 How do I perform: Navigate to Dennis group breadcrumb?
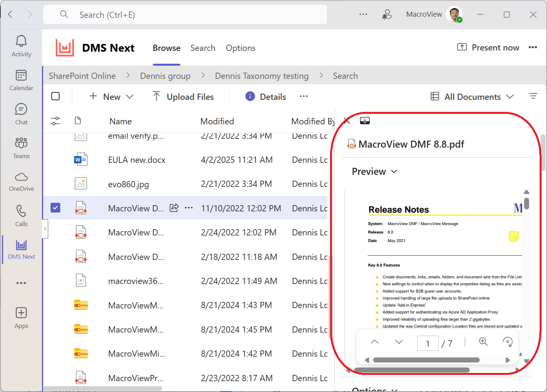(x=165, y=76)
